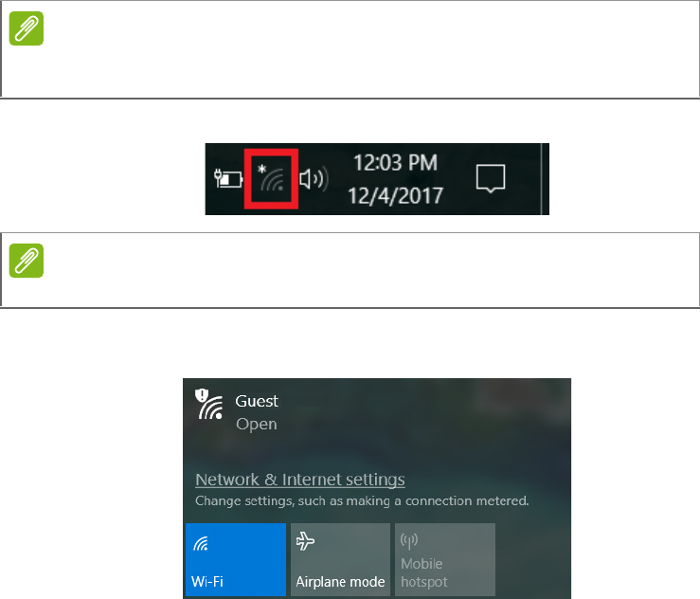Click the 12/4/2017 date in the taskbar

pyautogui.click(x=396, y=195)
